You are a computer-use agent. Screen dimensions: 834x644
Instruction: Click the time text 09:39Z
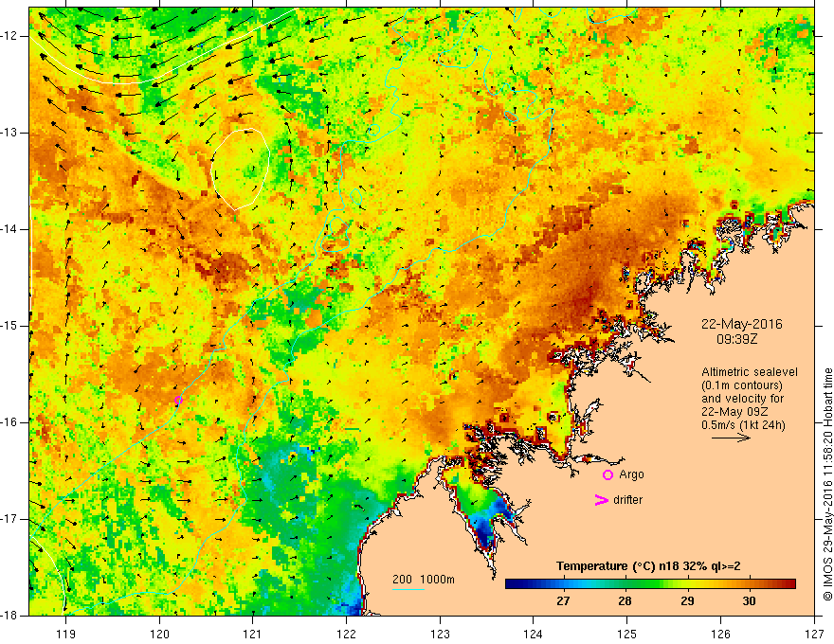click(737, 338)
